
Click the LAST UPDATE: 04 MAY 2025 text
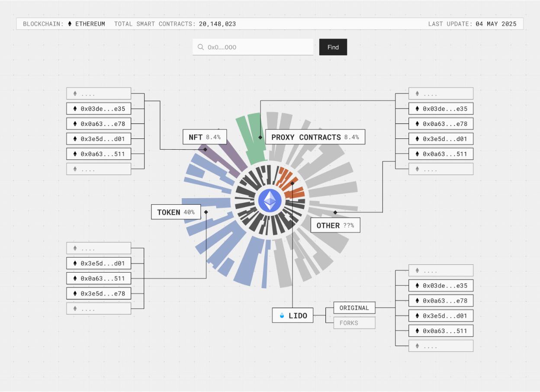coord(472,24)
